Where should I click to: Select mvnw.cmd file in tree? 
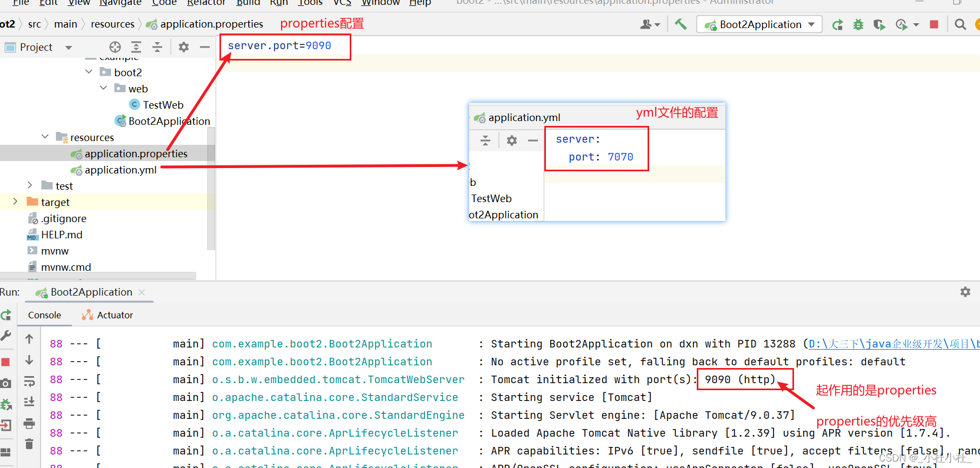[59, 267]
